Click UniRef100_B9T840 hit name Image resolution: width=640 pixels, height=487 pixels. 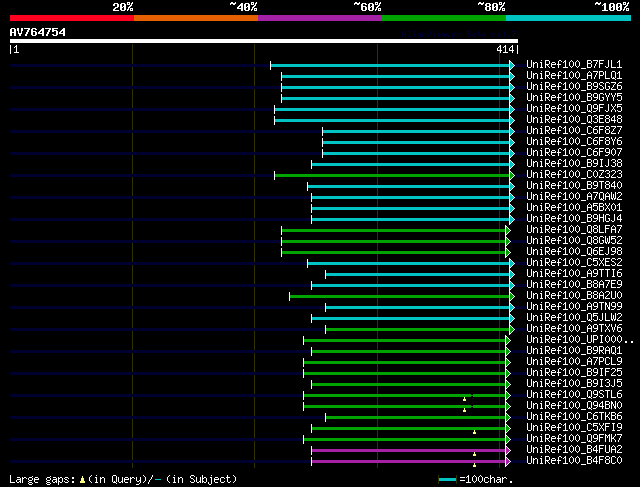[x=574, y=186]
